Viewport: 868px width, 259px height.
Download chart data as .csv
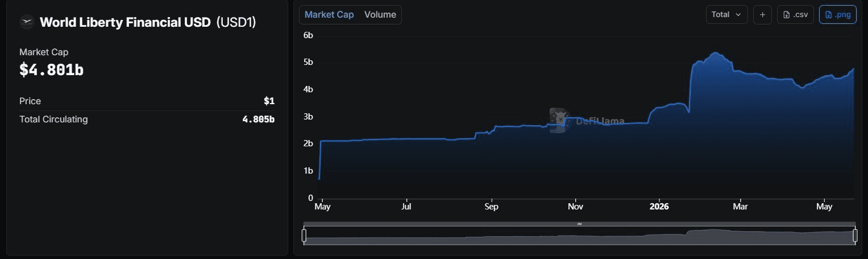(796, 15)
